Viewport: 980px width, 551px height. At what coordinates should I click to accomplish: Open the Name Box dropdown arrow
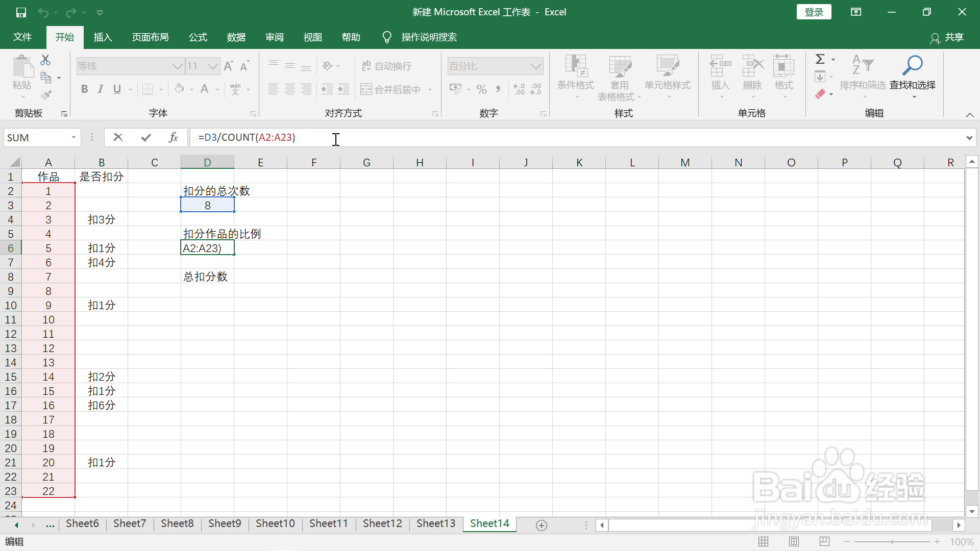click(x=73, y=137)
